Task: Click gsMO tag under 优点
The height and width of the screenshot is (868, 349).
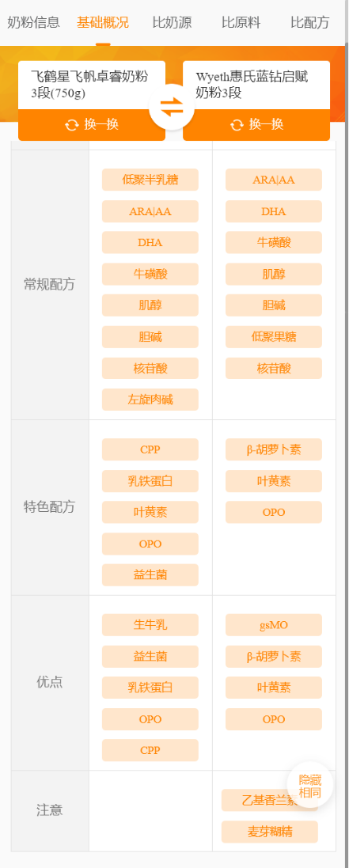Action: (274, 625)
